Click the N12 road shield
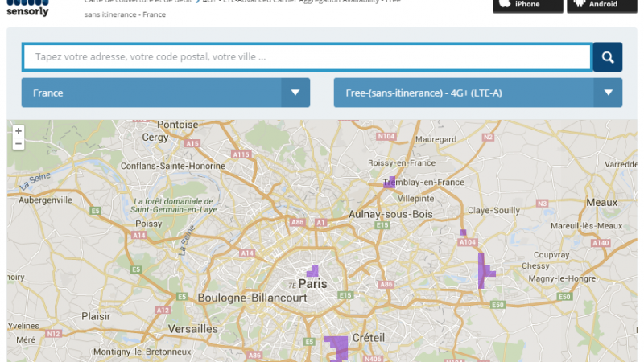The width and height of the screenshot is (644, 362). click(x=53, y=334)
